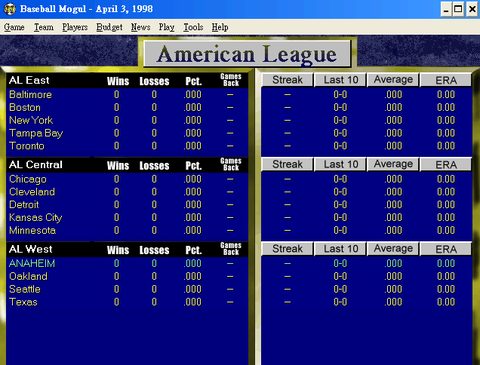Select the Boston team

25,107
